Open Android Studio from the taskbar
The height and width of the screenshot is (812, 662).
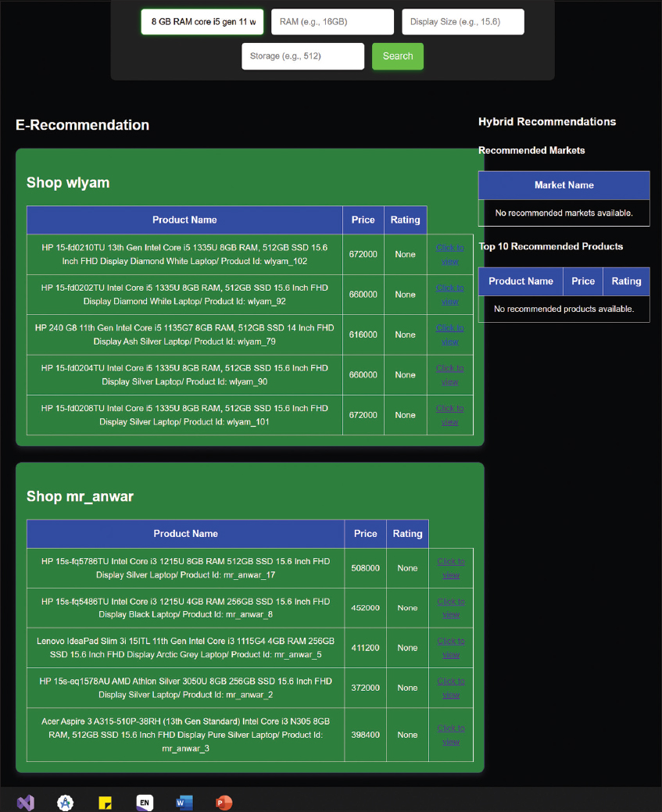(66, 802)
